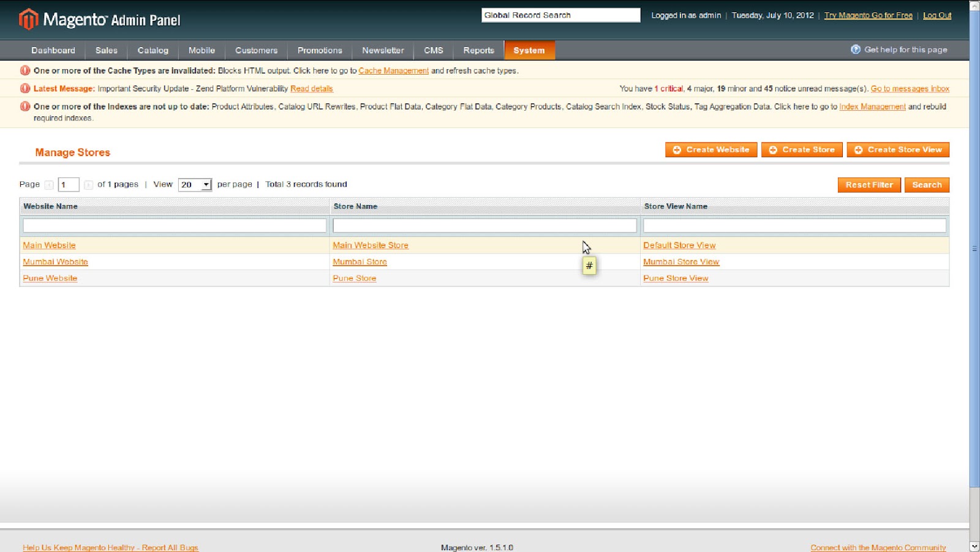The height and width of the screenshot is (552, 980).
Task: Click the Cache Types warning icon
Action: click(x=25, y=70)
